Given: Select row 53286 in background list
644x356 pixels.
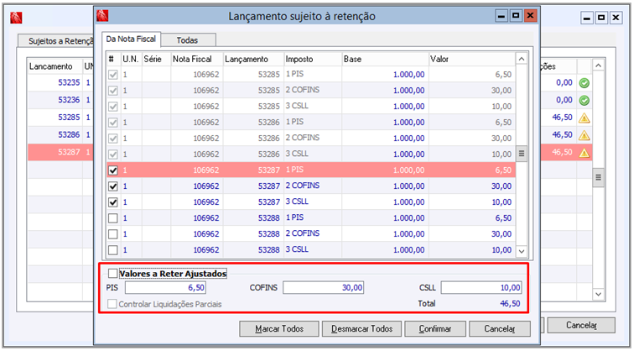Looking at the screenshot, I should tap(60, 135).
